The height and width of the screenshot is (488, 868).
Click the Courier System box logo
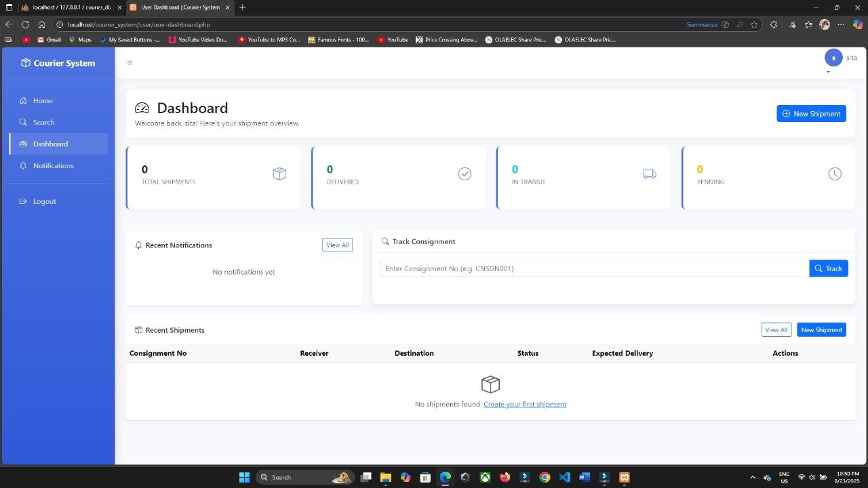(26, 63)
